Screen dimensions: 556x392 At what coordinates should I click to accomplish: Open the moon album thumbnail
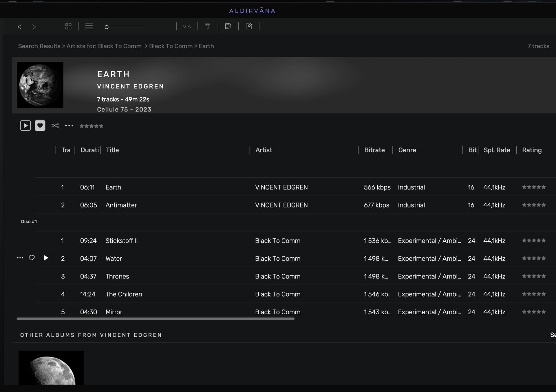point(51,368)
